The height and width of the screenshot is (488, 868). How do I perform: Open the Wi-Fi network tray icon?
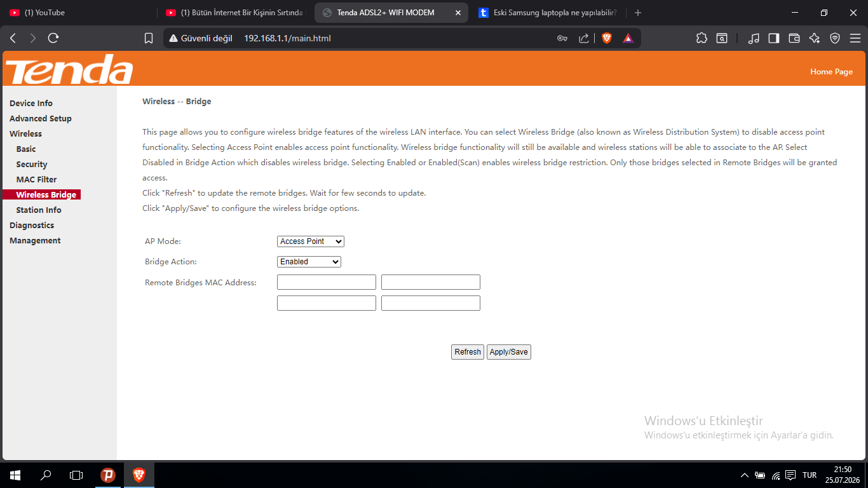click(x=776, y=475)
